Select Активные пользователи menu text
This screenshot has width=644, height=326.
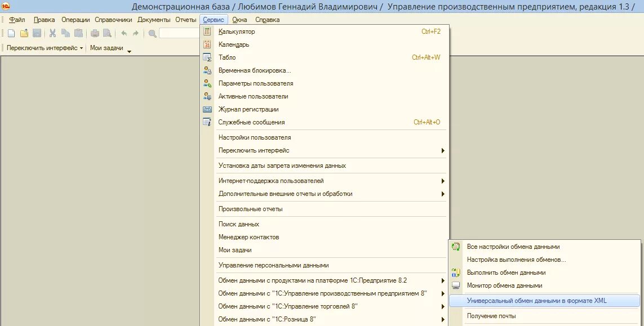click(x=254, y=96)
